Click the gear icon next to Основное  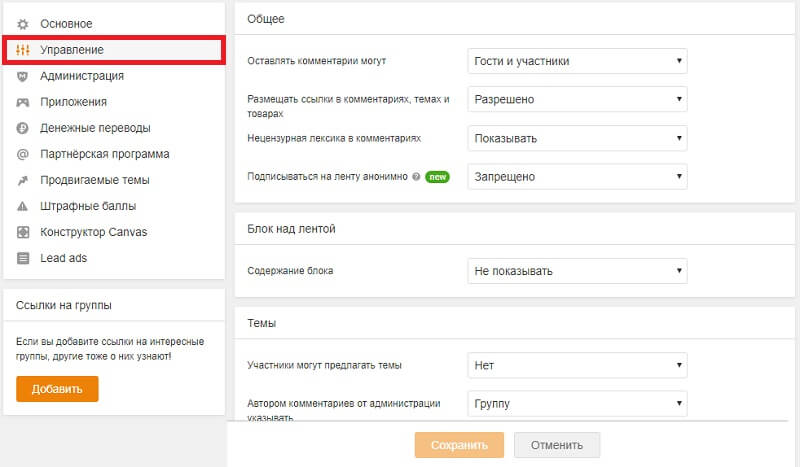(23, 23)
